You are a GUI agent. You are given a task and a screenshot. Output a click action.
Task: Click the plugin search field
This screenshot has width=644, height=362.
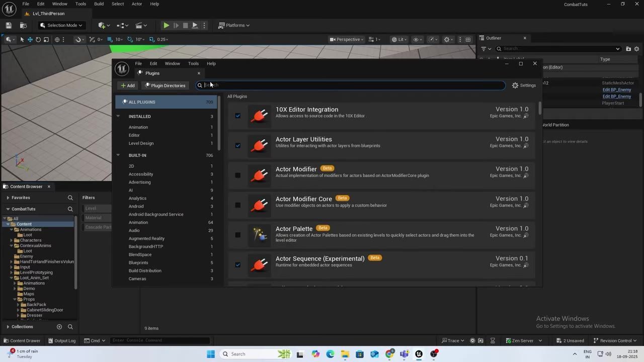coord(350,85)
